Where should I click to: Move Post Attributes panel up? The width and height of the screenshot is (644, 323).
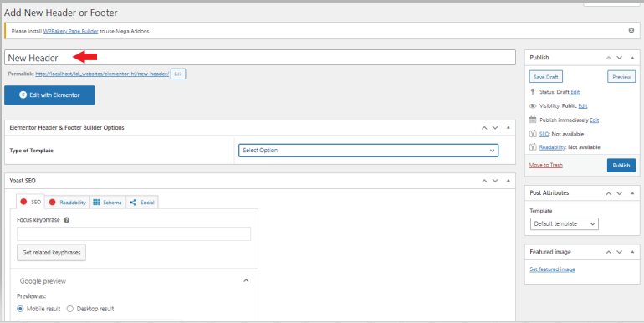point(609,193)
